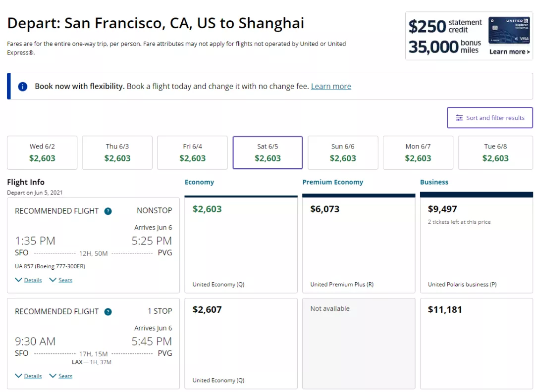Screen dimensions: 535x392
Task: Switch to the Wed 6/2 date tab
Action: pos(42,152)
